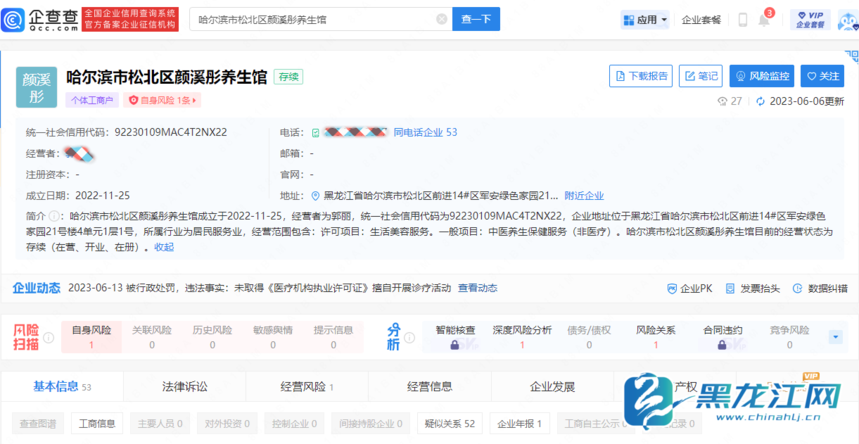The image size is (859, 444).
Task: Click the refresh icon beside 2023-06-06更新
Action: pos(761,101)
